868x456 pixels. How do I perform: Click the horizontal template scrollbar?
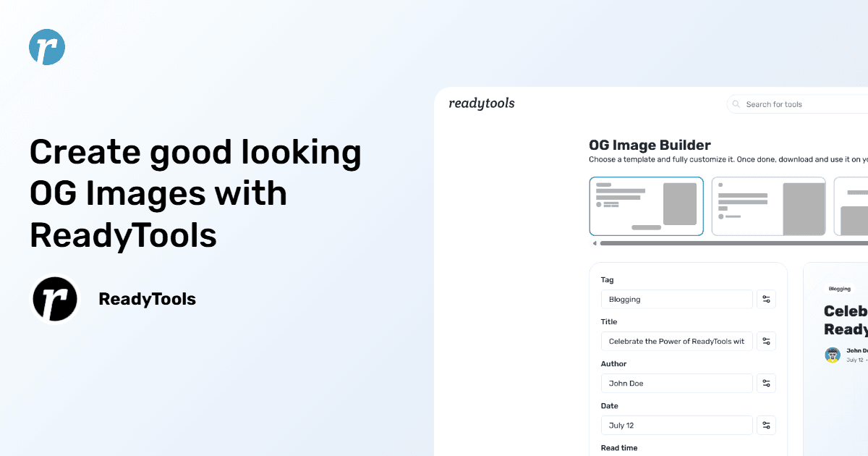pyautogui.click(x=733, y=243)
